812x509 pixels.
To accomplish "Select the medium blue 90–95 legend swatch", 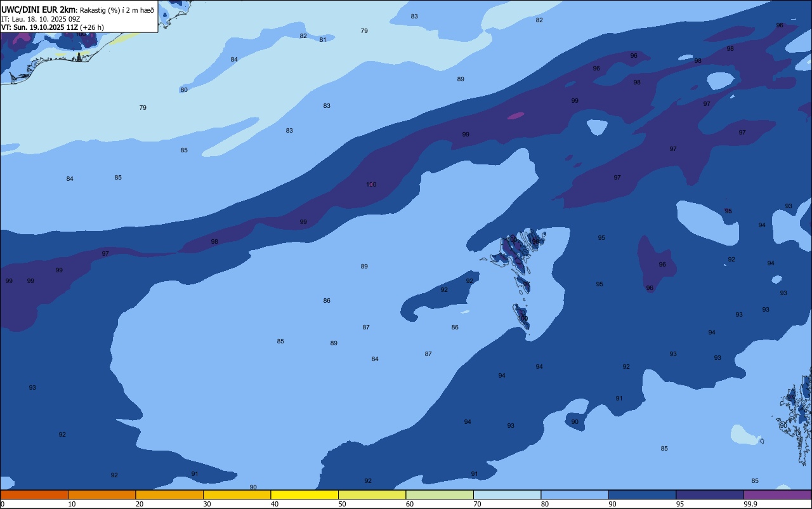I will coord(642,494).
